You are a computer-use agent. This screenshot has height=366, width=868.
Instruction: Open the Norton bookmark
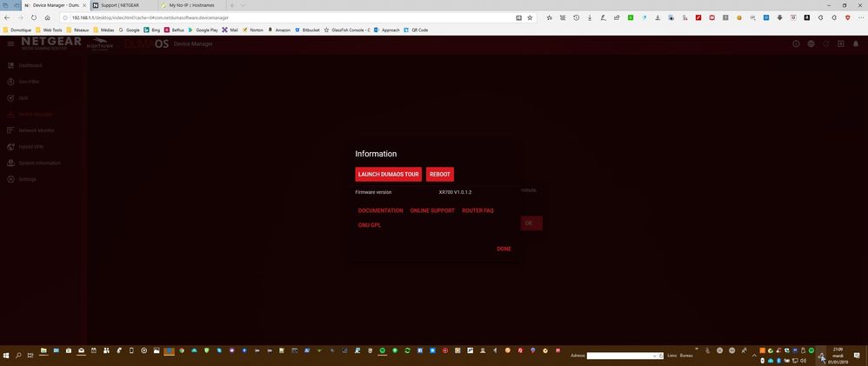coord(253,30)
